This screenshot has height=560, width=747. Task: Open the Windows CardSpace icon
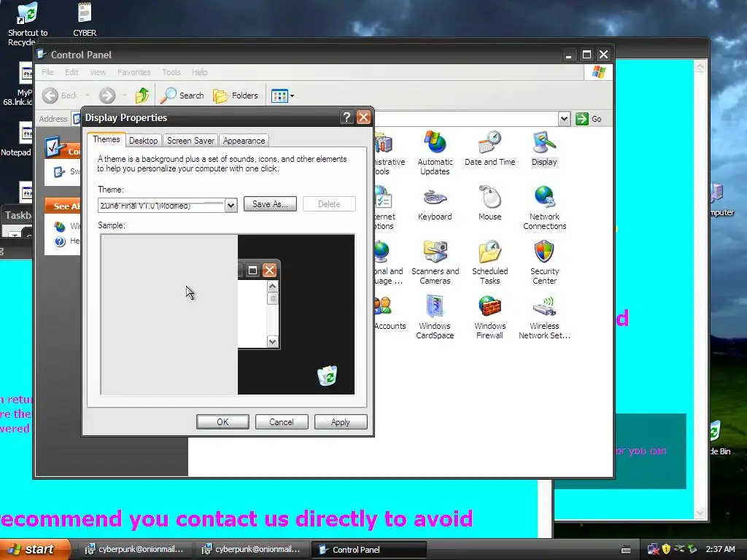(x=435, y=317)
